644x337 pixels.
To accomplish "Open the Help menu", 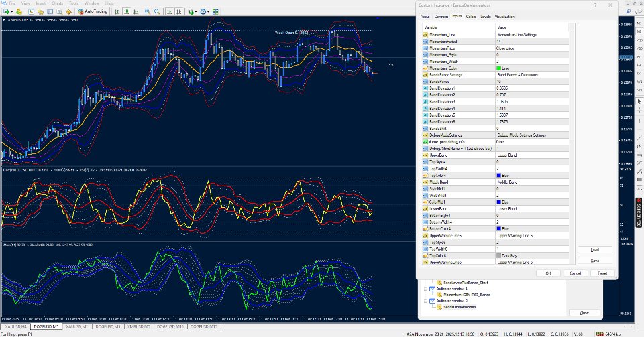I will (109, 3).
